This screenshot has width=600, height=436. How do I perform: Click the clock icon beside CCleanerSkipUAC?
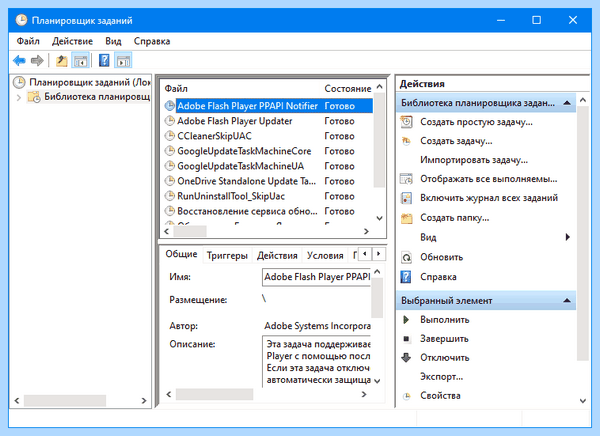click(x=169, y=136)
